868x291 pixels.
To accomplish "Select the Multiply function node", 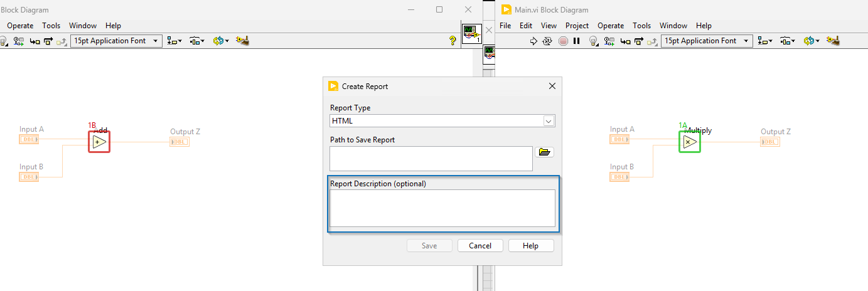I will 690,142.
